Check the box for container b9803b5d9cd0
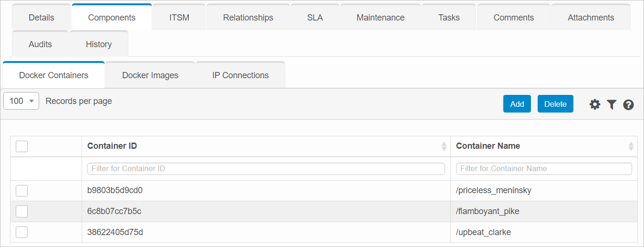The height and width of the screenshot is (247, 644). click(21, 191)
